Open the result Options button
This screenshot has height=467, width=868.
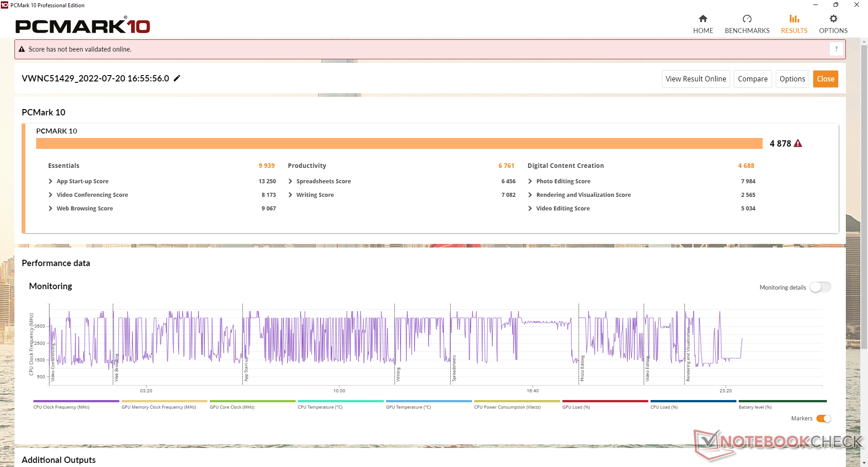pyautogui.click(x=792, y=79)
